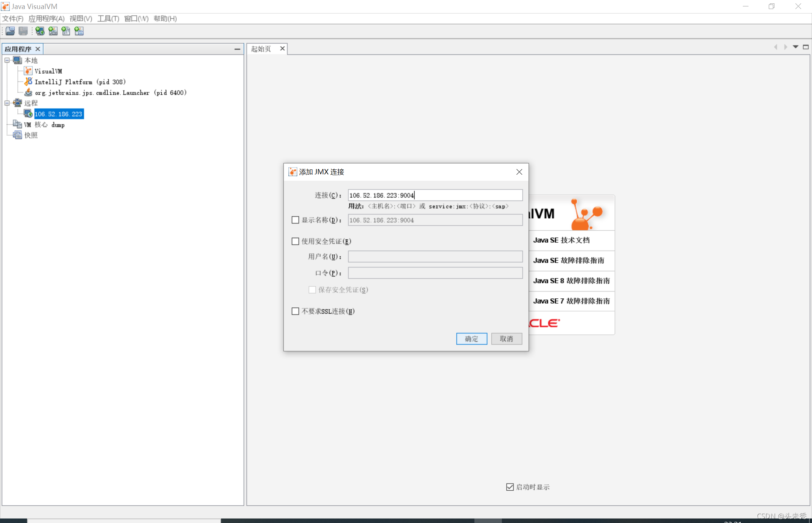Screen dimensions: 812x523
Task: Close the 添加 JMX 连接 dialog
Action: click(x=519, y=172)
